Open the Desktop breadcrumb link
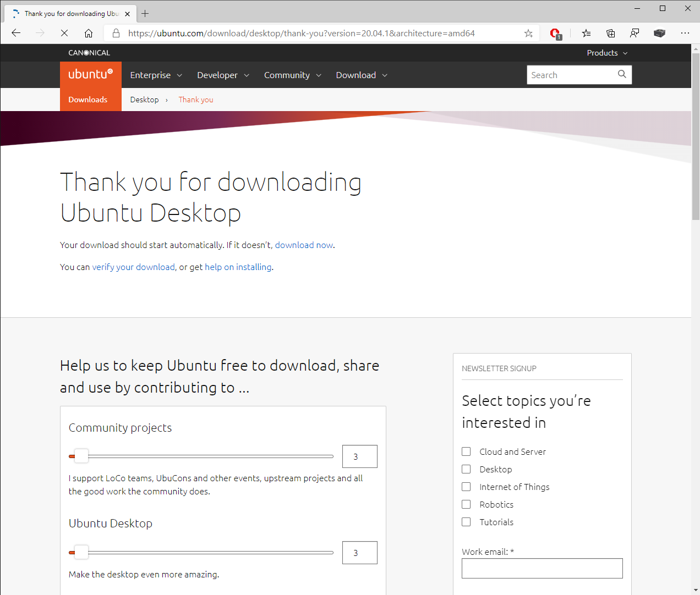Image resolution: width=700 pixels, height=595 pixels. [144, 100]
